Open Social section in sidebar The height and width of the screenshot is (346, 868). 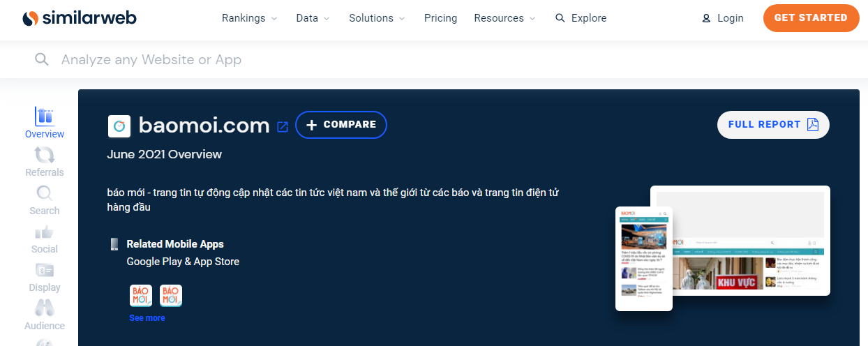pyautogui.click(x=45, y=238)
